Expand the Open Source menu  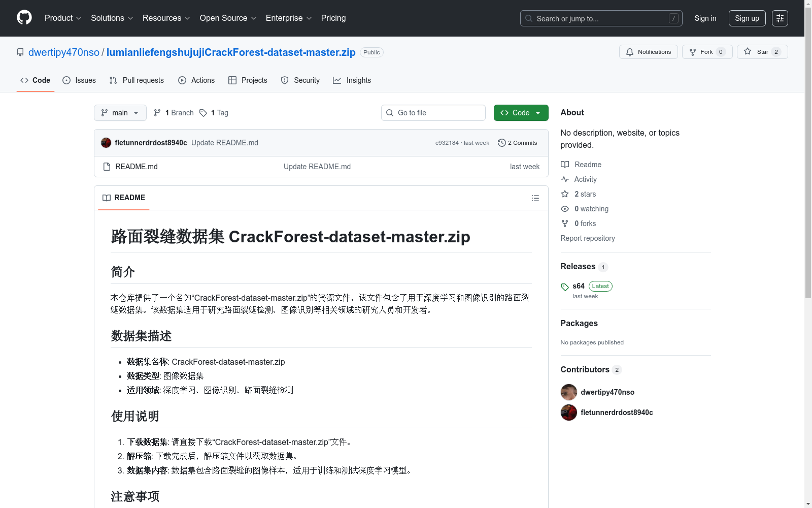point(228,18)
